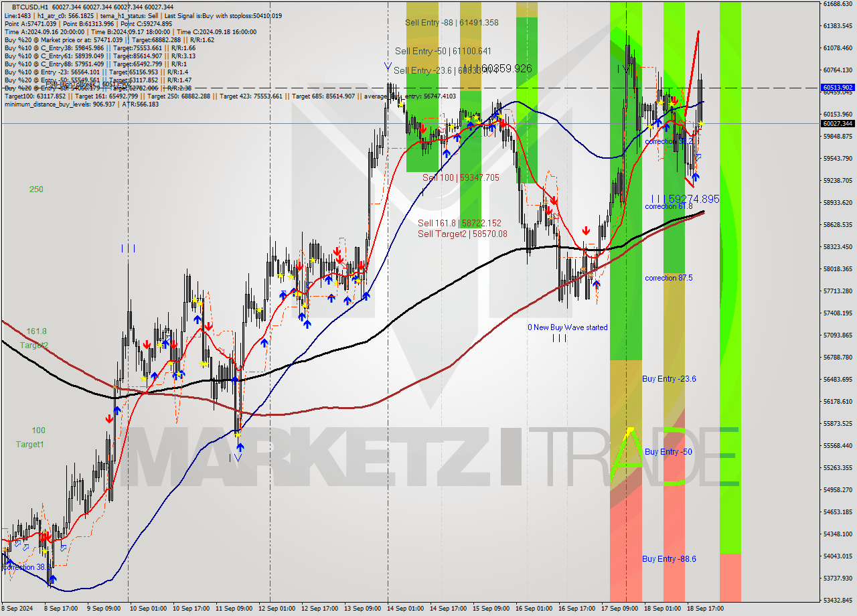The image size is (857, 616).
Task: Select the 'I I I 59274.895' wave label
Action: click(685, 199)
